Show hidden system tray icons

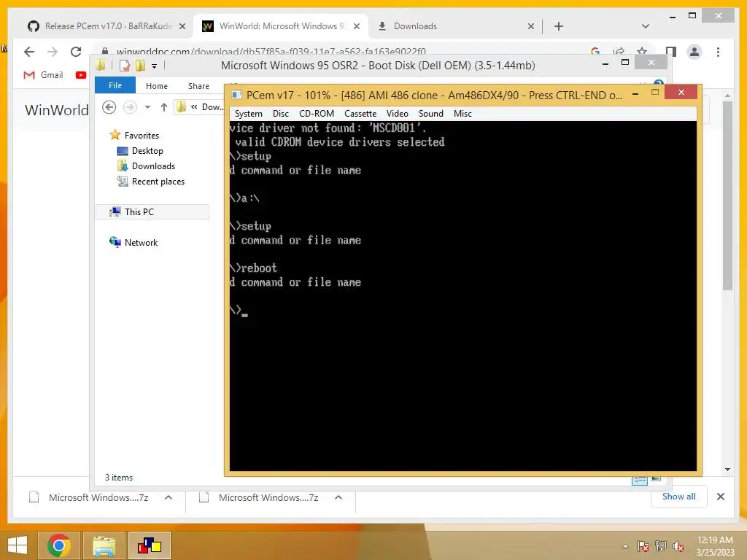625,546
